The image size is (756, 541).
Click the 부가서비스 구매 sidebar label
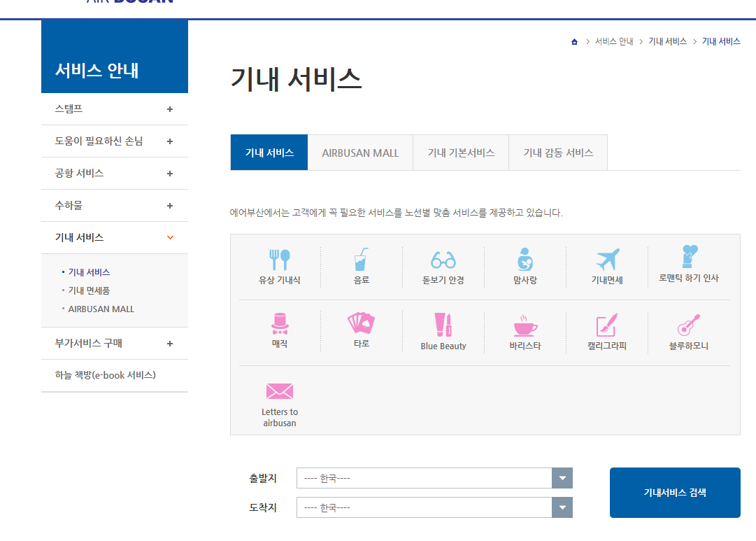(88, 343)
